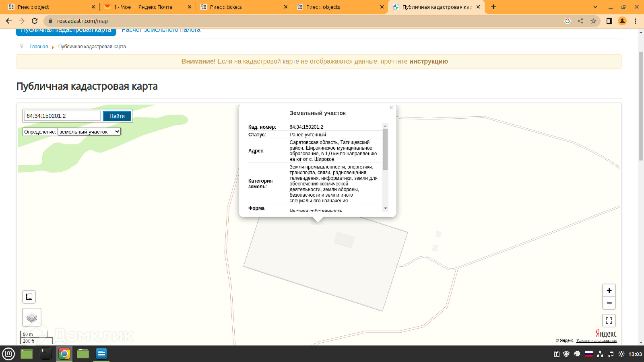Click the balloon scroll down arrow
This screenshot has width=644, height=362.
(x=386, y=208)
